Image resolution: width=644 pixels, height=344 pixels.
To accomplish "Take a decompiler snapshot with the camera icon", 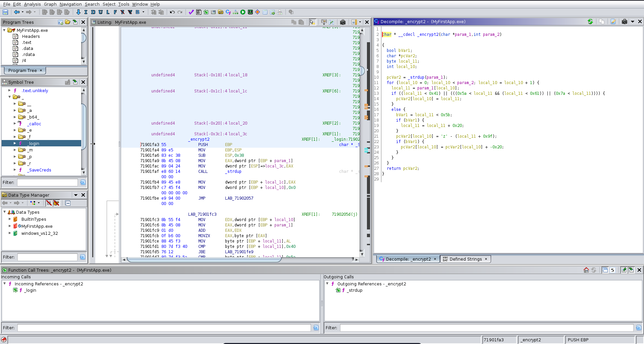I will (624, 22).
